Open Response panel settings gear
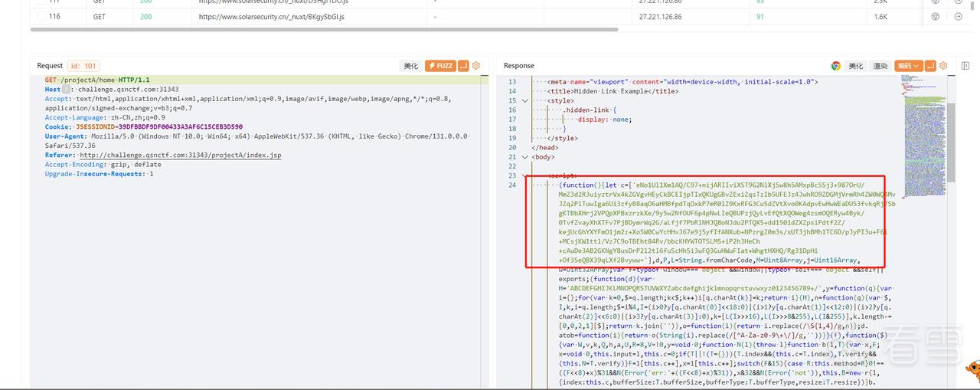 pyautogui.click(x=943, y=66)
